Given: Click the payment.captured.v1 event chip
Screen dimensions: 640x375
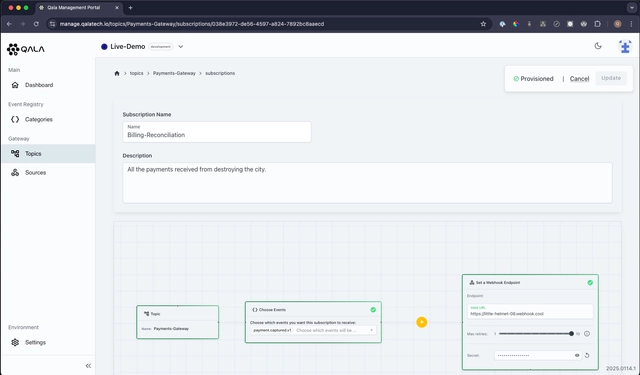Looking at the screenshot, I should click(x=272, y=330).
